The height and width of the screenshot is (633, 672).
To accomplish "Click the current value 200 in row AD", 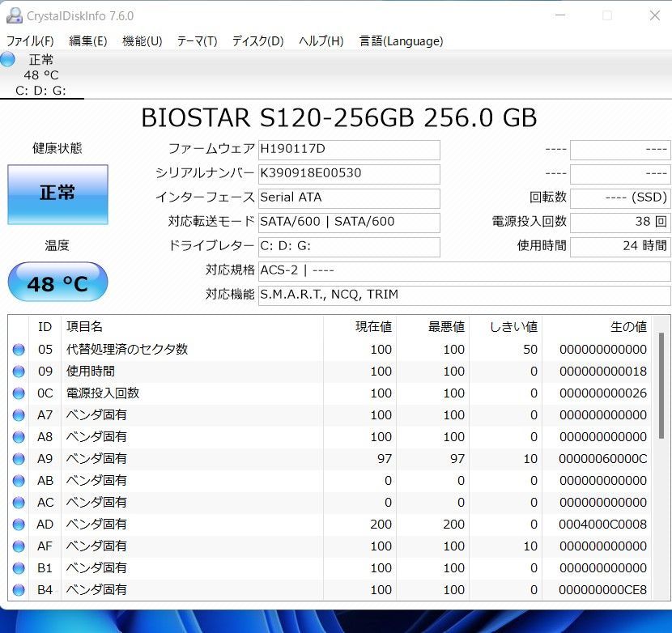I will 381,525.
